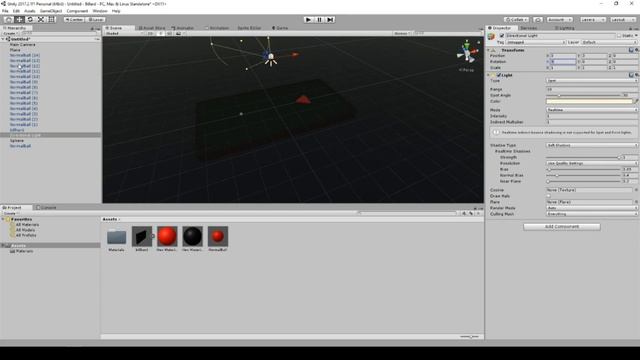Select the black New Material asset
The width and height of the screenshot is (640, 360).
192,237
